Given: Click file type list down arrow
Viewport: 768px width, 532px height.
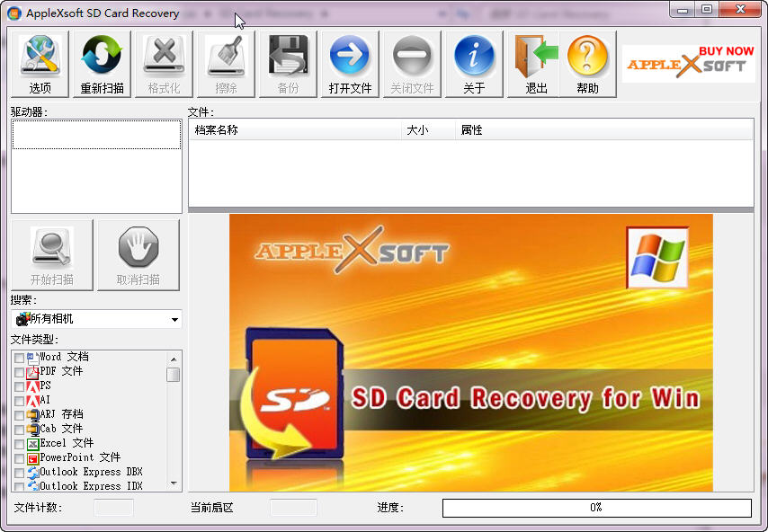Looking at the screenshot, I should (x=174, y=483).
